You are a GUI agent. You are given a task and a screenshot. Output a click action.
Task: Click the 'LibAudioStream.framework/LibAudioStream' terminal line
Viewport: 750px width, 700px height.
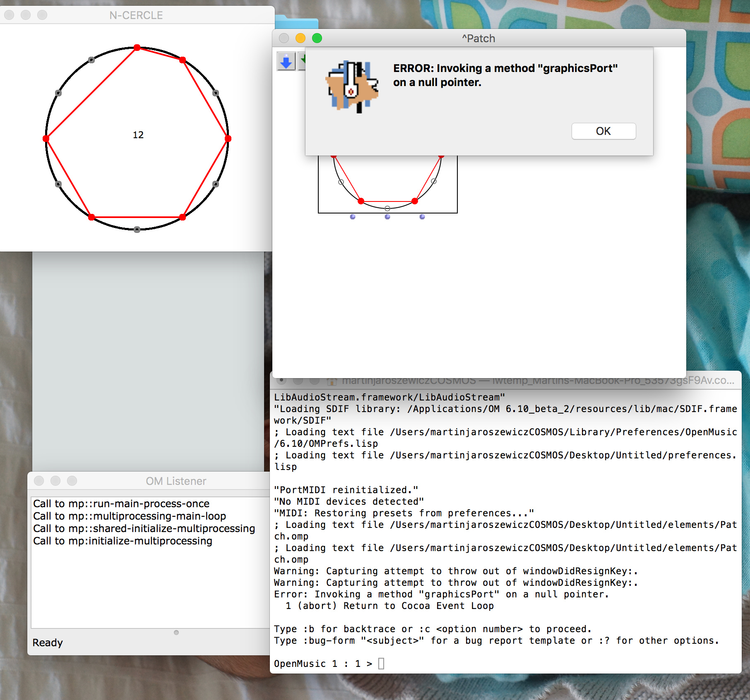tap(389, 397)
